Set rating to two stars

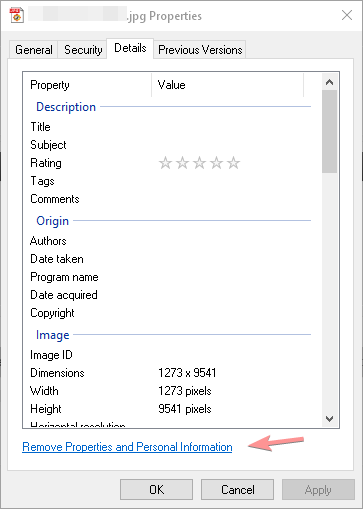(182, 163)
